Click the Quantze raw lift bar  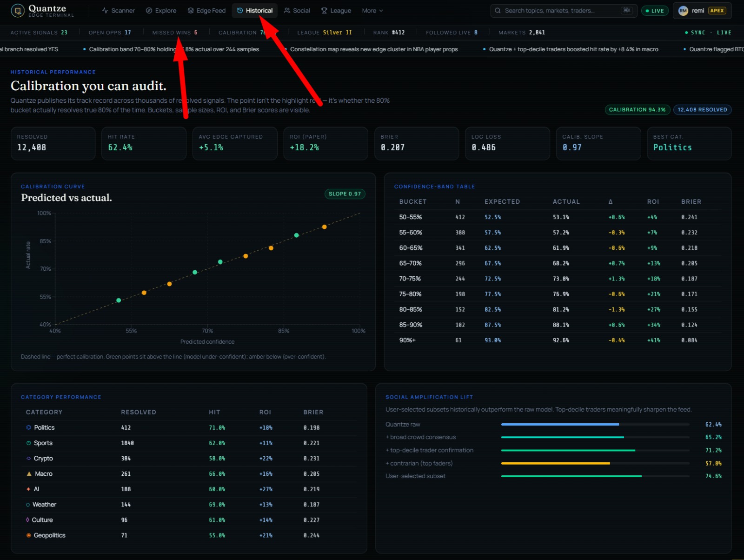(595, 425)
